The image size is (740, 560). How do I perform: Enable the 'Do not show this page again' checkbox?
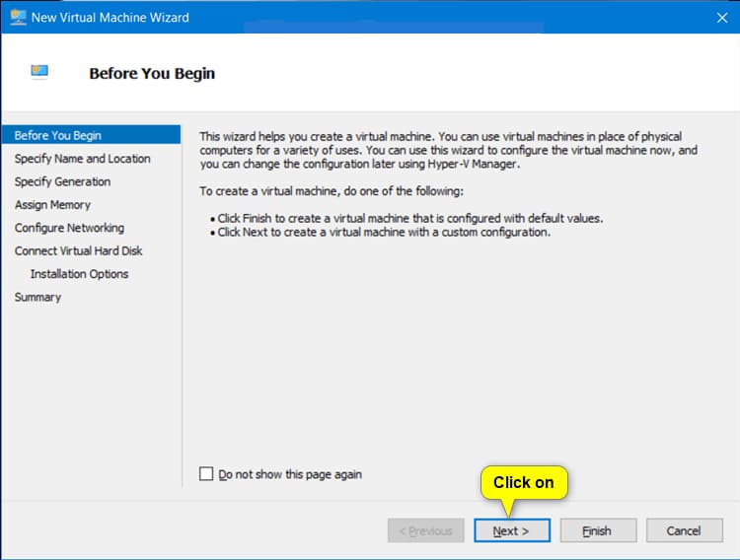tap(206, 474)
